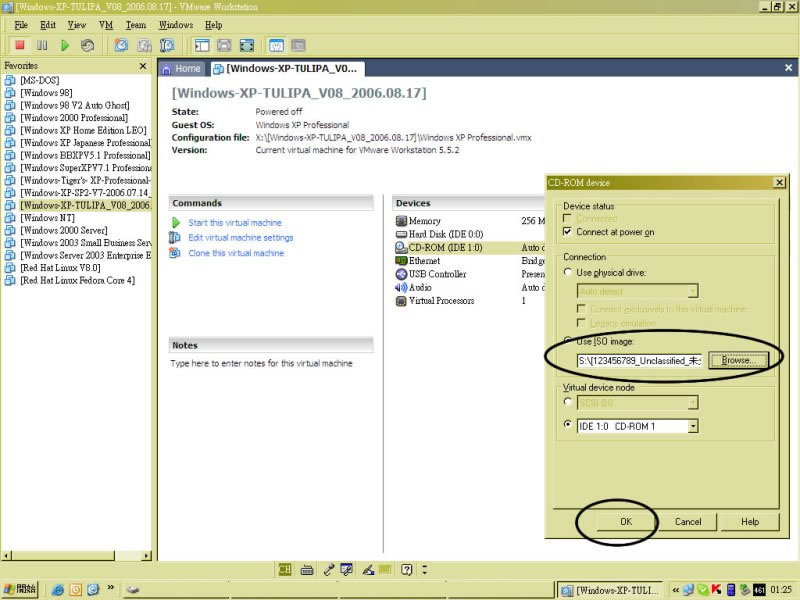Click the Favorites scrollbar right arrow
The width and height of the screenshot is (800, 600).
(x=147, y=555)
